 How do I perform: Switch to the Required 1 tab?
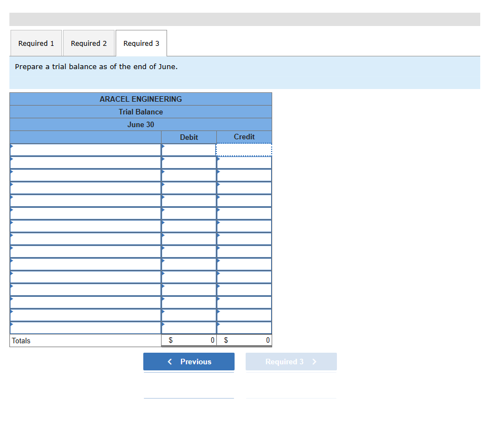pyautogui.click(x=36, y=43)
